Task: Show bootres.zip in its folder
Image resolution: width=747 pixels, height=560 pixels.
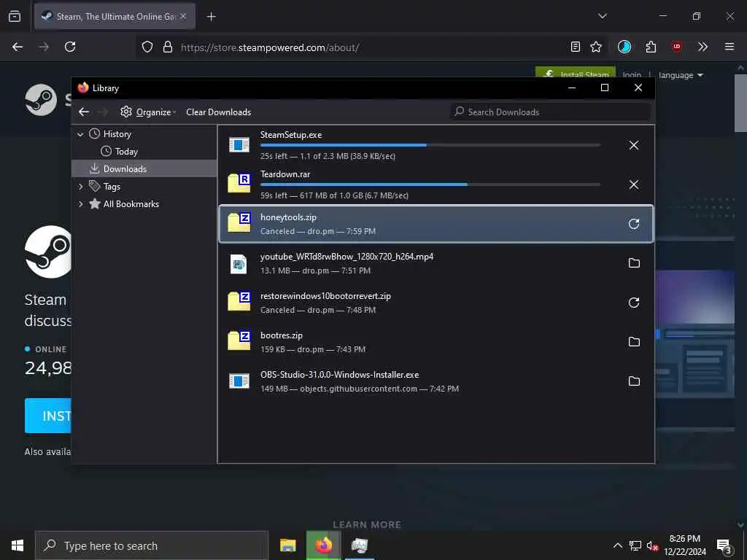Action: pyautogui.click(x=634, y=342)
